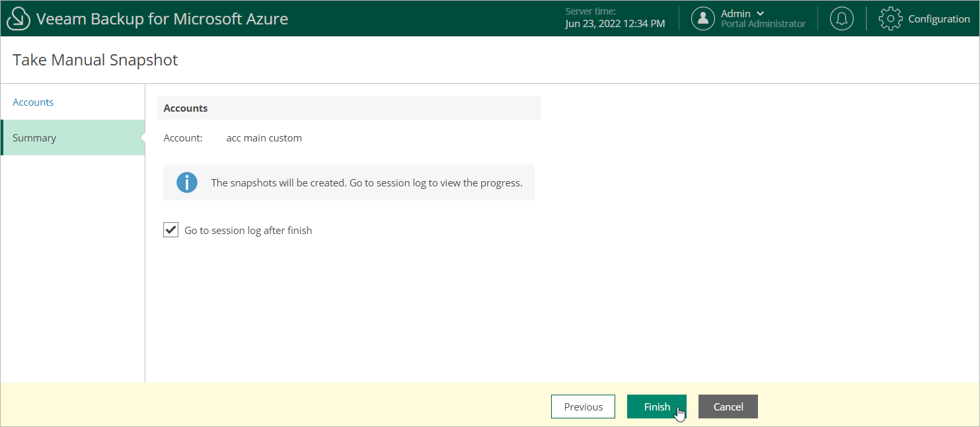Uncheck Go to session log after finish
Screen dimensions: 980x427
[x=170, y=230]
